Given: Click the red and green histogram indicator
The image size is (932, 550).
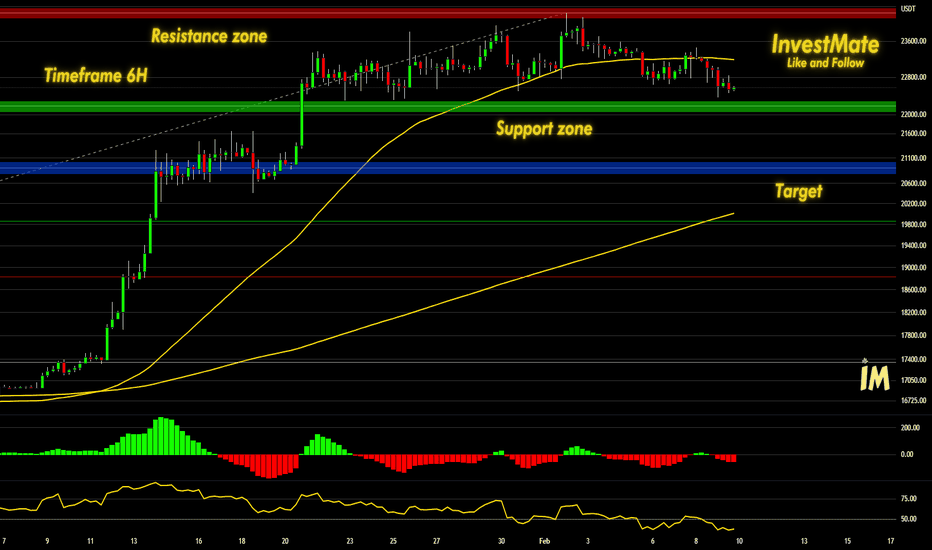Looking at the screenshot, I should point(369,448).
